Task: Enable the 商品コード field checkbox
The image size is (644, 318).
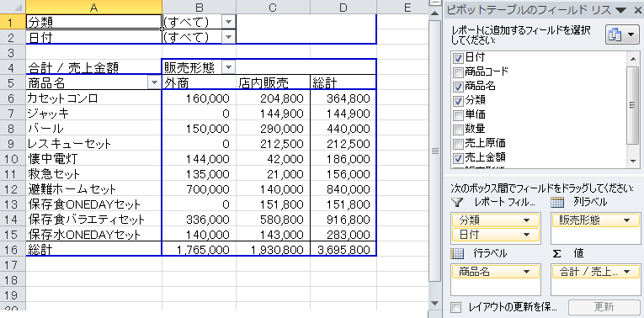Action: [458, 72]
